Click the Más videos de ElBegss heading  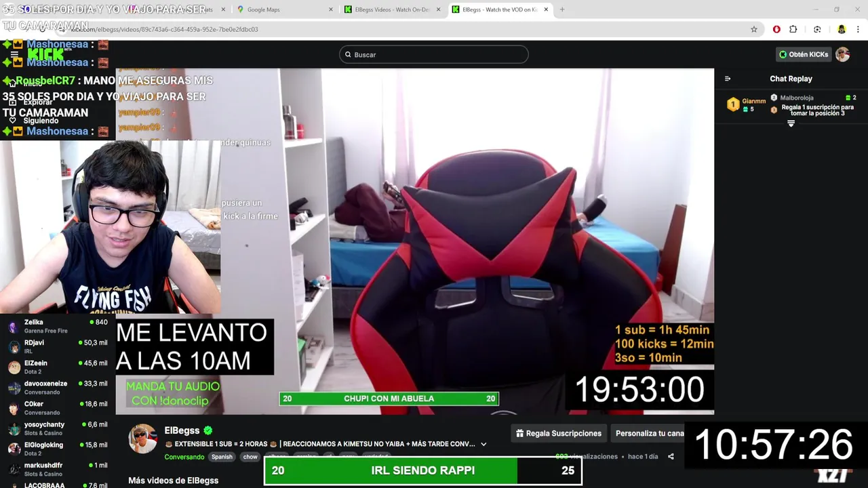pos(174,481)
